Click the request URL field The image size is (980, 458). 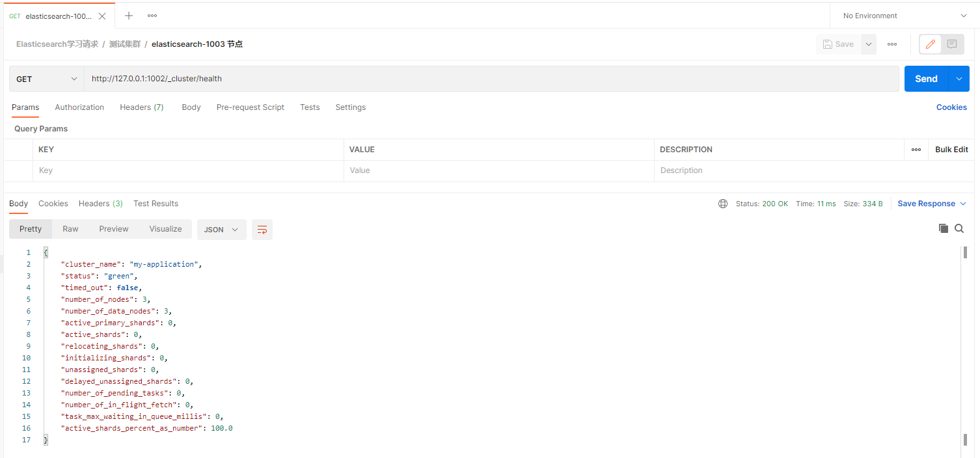pos(491,79)
